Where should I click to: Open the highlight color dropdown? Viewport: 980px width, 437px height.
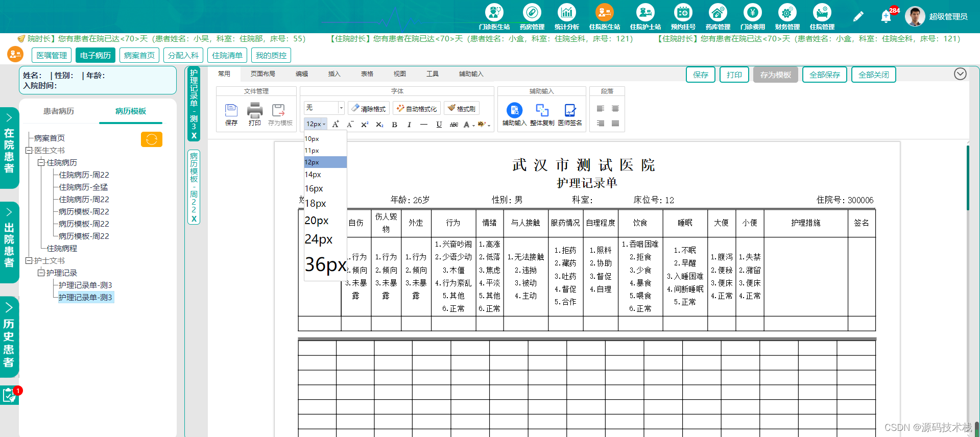coord(489,125)
